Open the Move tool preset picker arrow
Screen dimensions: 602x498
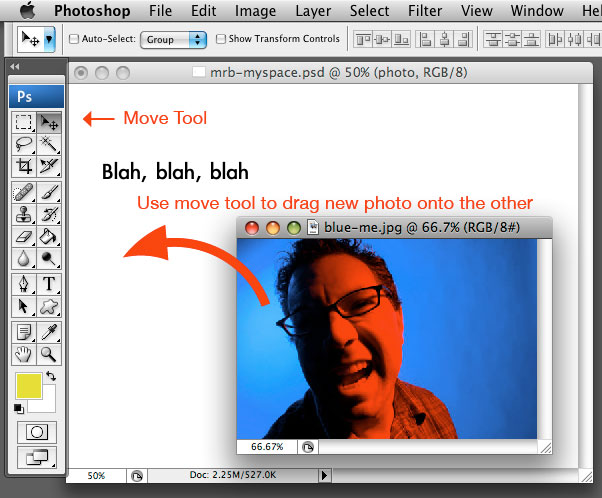pos(50,40)
